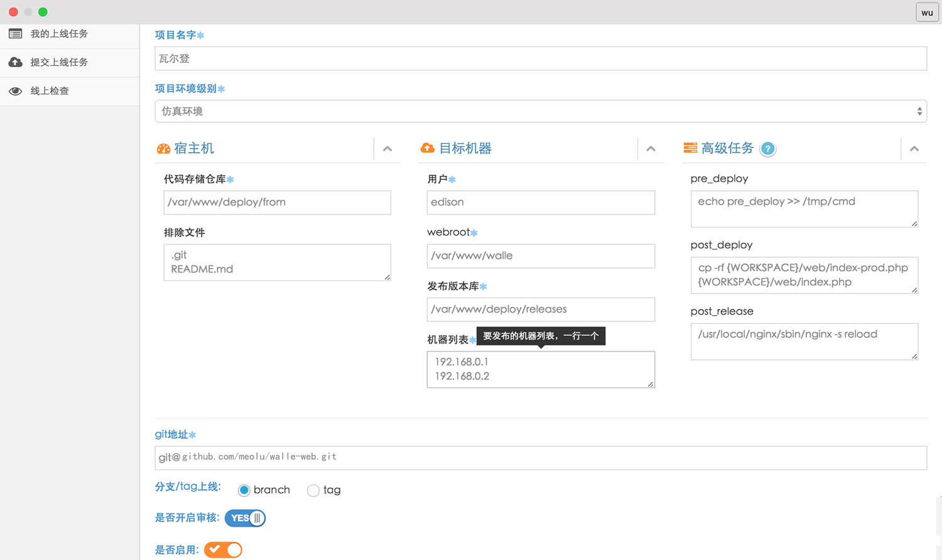Click the 机器列表 textarea with IP addresses
The height and width of the screenshot is (560, 942).
pos(541,369)
